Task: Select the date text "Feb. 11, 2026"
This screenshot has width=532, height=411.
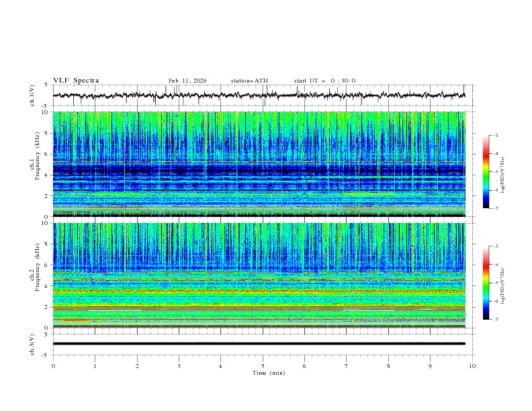Action: [187, 81]
